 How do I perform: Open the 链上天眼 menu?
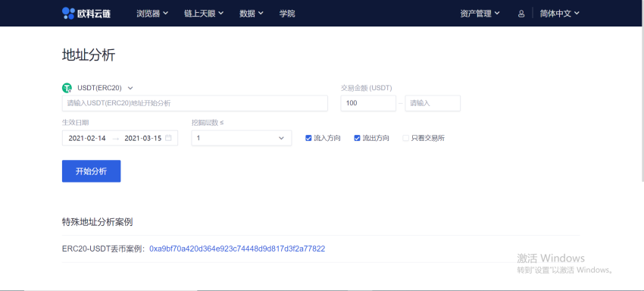pos(204,14)
